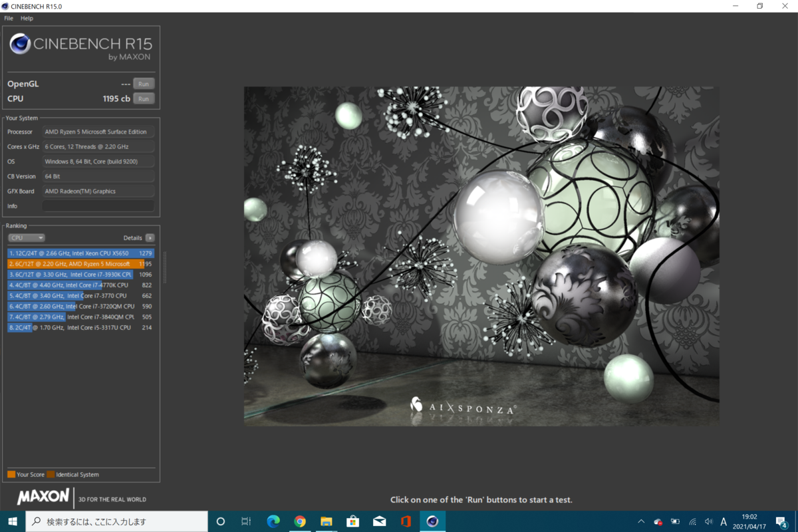Click the MAXON logo at bottom left

pos(43,496)
